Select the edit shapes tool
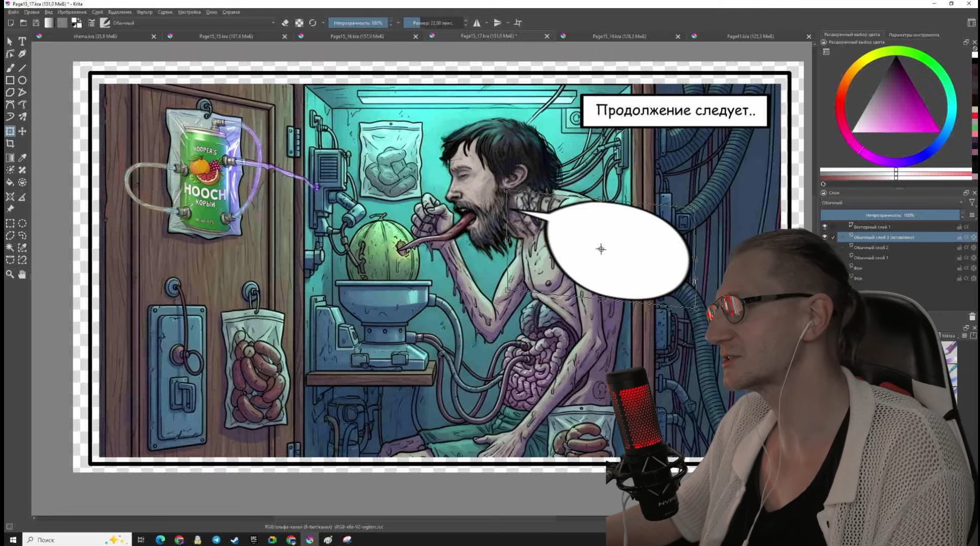This screenshot has height=546, width=980. click(10, 54)
